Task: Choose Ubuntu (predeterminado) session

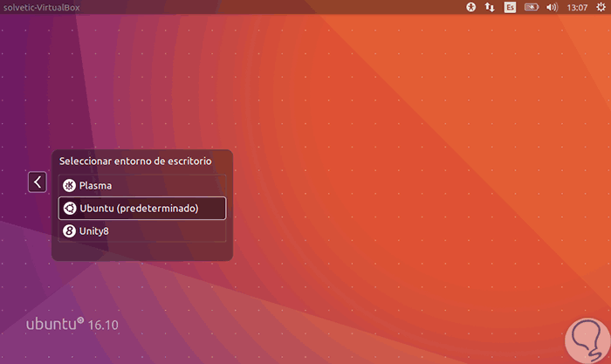Action: tap(142, 208)
